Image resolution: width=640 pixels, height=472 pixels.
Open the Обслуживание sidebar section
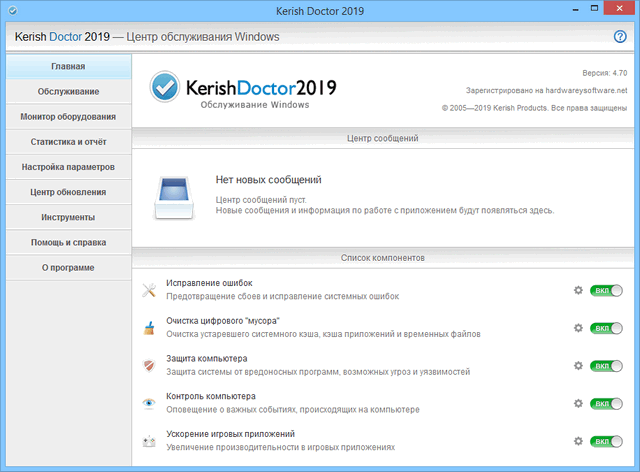tap(68, 92)
